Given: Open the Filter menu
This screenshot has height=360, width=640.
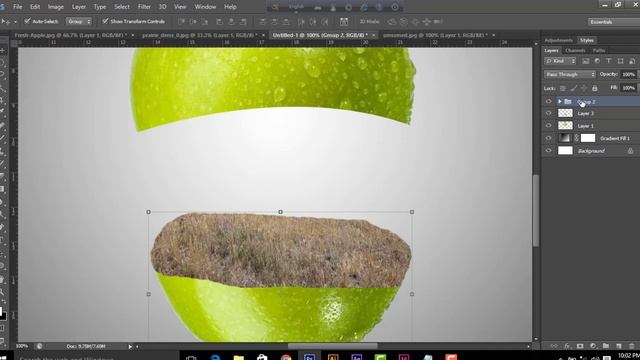Looking at the screenshot, I should (x=144, y=7).
